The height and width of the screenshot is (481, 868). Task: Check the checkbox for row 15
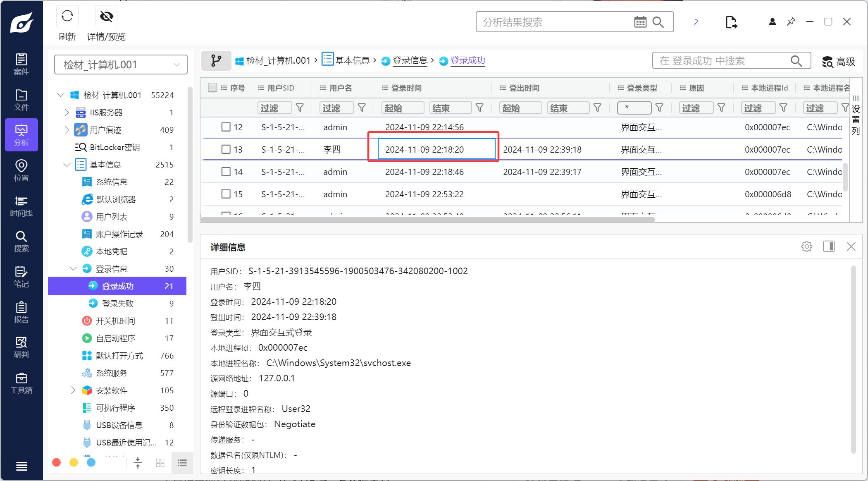click(226, 194)
